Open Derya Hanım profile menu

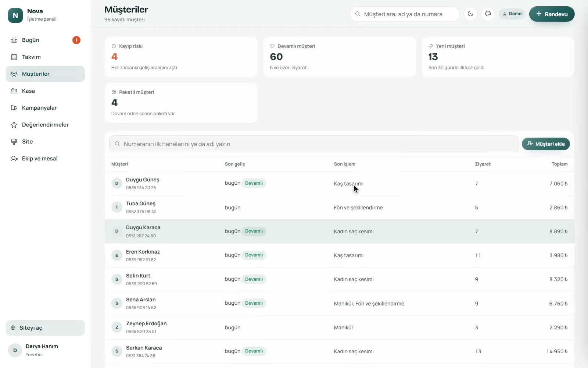pyautogui.click(x=45, y=350)
